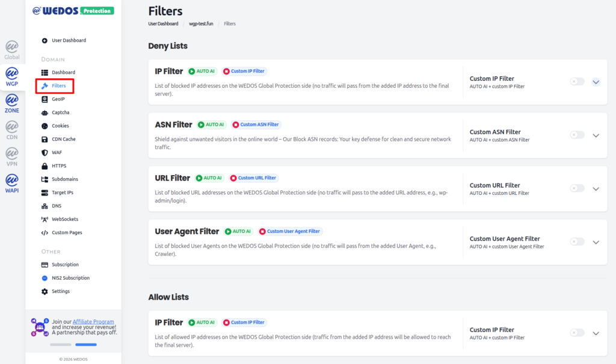Open the Global product icon
Image resolution: width=616 pixels, height=364 pixels.
pos(12,50)
